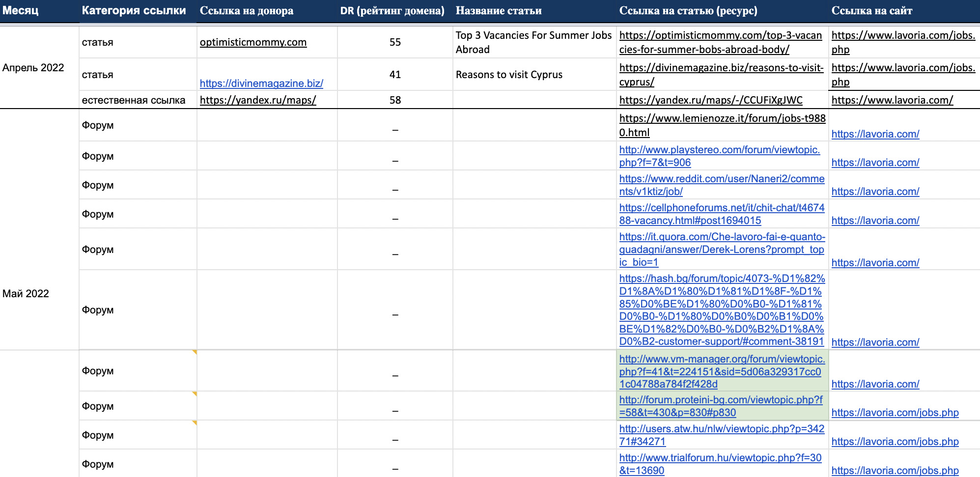The width and height of the screenshot is (980, 477).
Task: Open the optimisticmommy top-3-vacancies article link
Action: pyautogui.click(x=720, y=42)
